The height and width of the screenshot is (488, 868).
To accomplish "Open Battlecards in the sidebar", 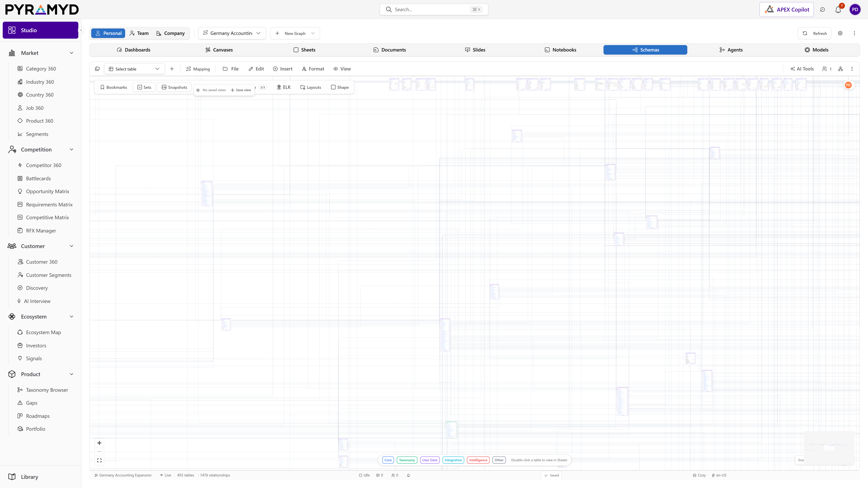I will pos(38,178).
